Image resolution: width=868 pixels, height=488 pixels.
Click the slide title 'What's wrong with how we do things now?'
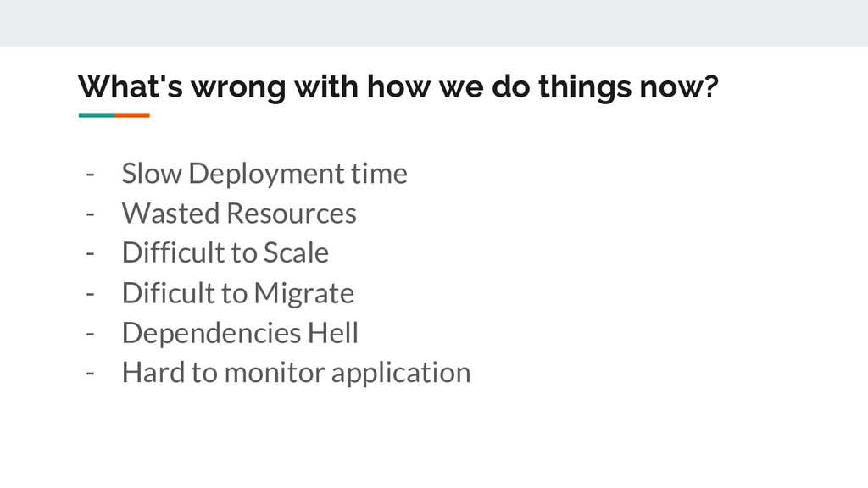398,87
